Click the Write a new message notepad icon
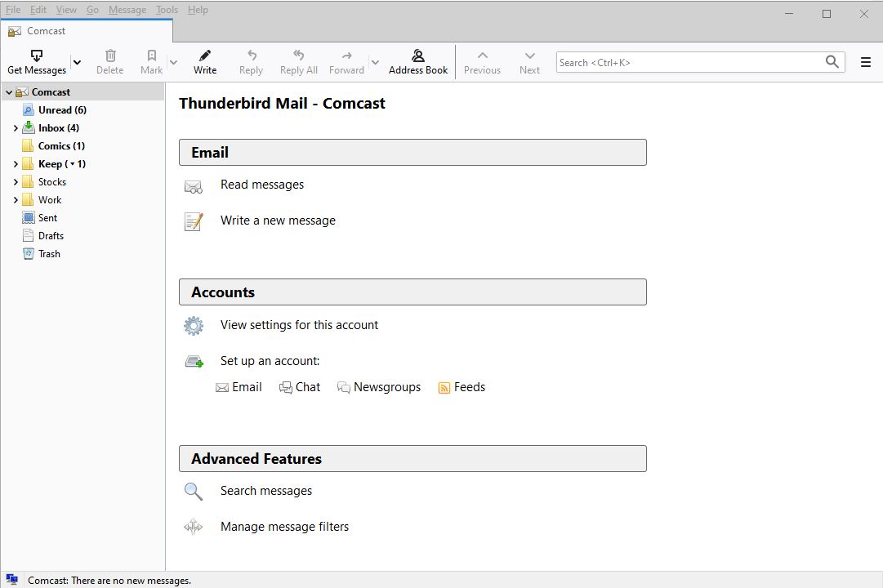The image size is (883, 588). pyautogui.click(x=193, y=221)
